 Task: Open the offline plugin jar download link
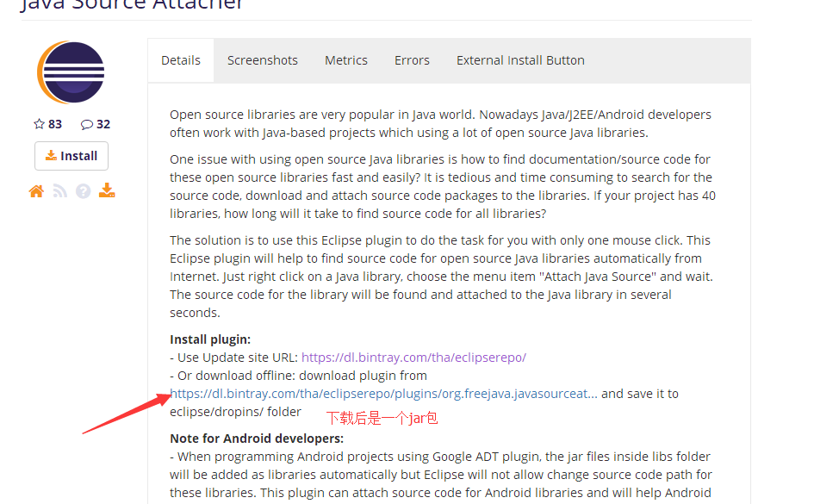[383, 394]
